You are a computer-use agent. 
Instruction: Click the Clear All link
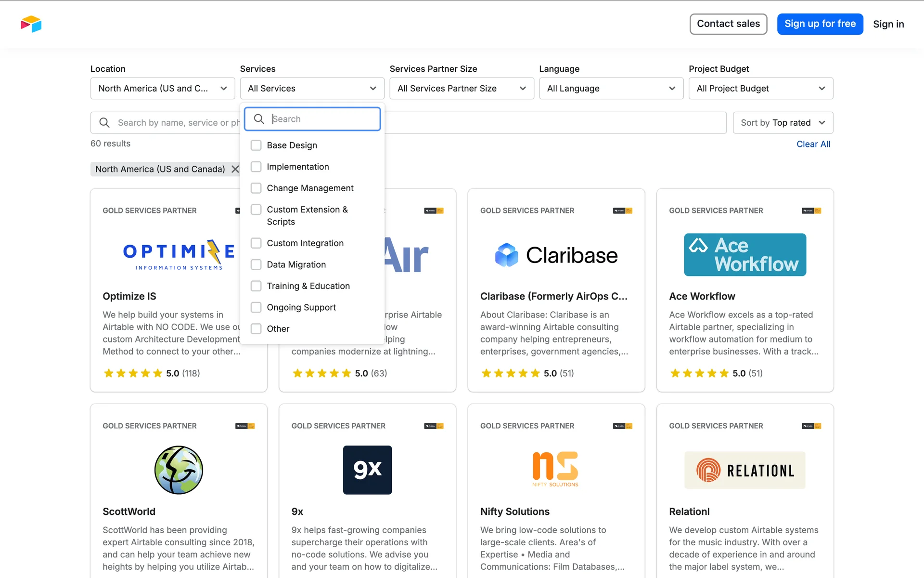coord(813,144)
